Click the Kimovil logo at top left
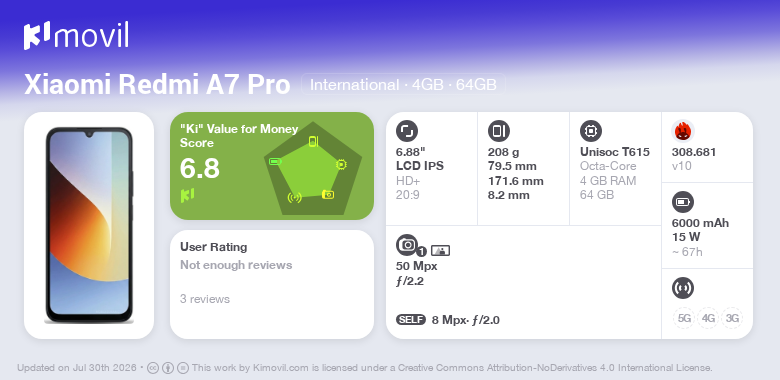Viewport: 780px width, 380px height. pos(76,35)
